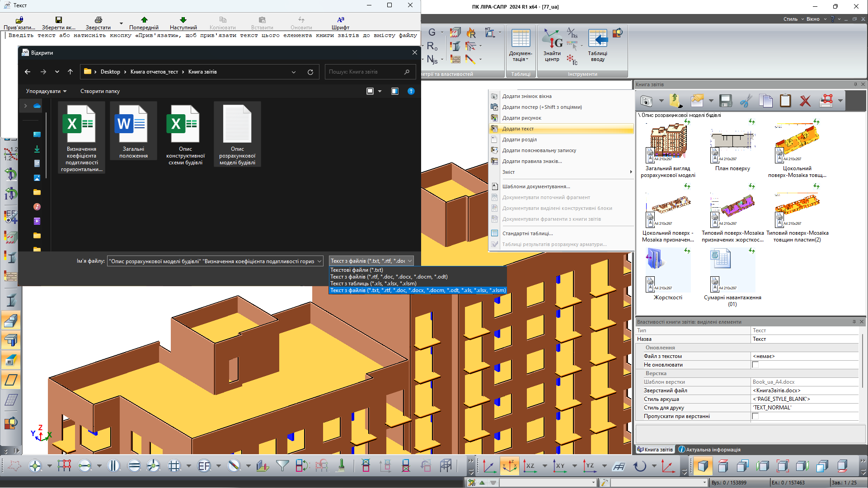868x488 pixels.
Task: Expand the file type filter combo box
Action: point(371,261)
